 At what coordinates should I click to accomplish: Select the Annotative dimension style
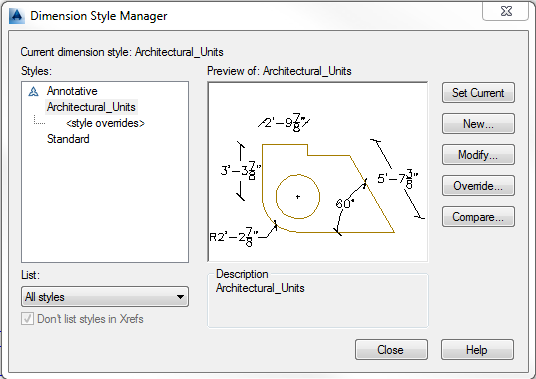pyautogui.click(x=72, y=91)
